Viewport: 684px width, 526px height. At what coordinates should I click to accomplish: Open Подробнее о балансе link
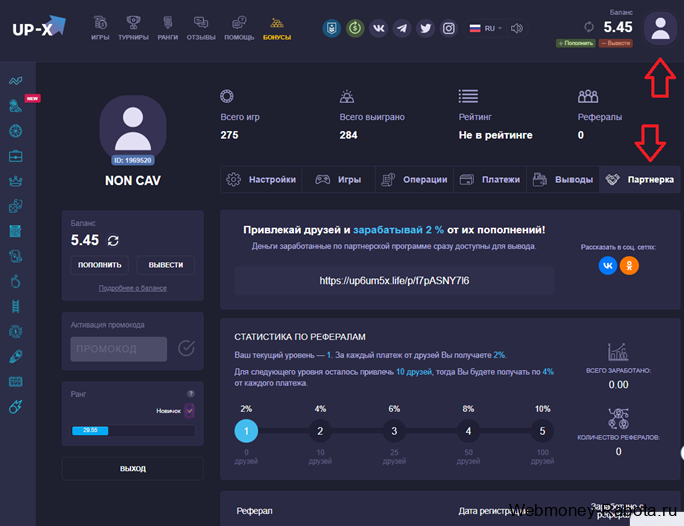[133, 288]
